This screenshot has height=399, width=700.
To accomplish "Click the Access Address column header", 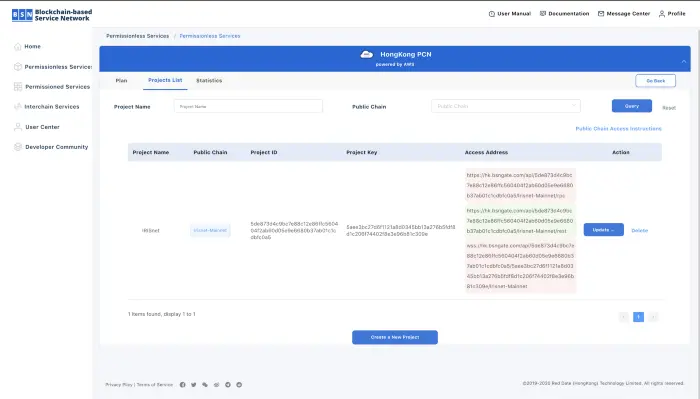I will [486, 153].
